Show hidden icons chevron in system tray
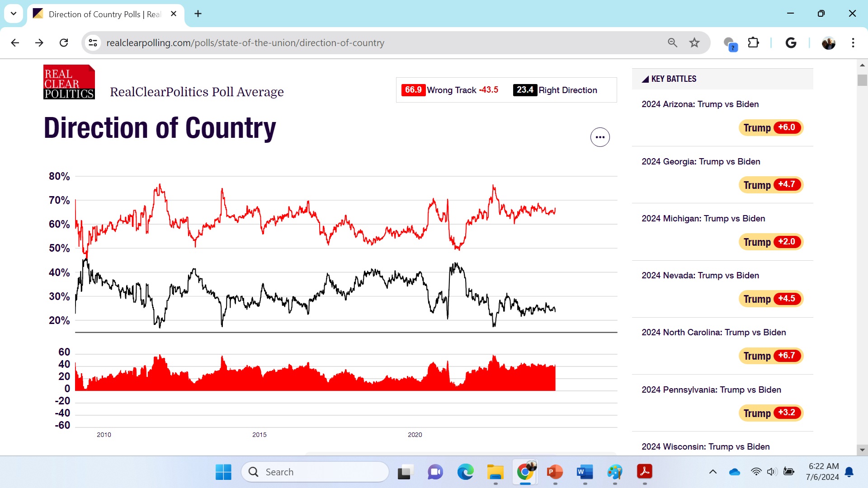 click(x=712, y=472)
